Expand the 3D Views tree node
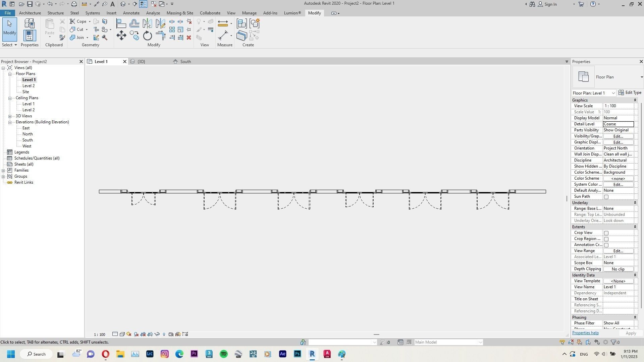Viewport: 644px width, 362px height. click(x=10, y=116)
